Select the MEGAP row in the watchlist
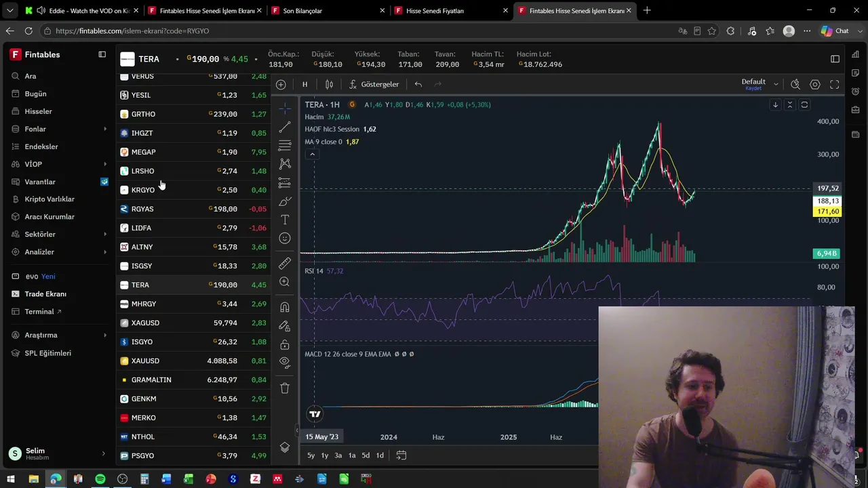The image size is (868, 488). (x=193, y=152)
